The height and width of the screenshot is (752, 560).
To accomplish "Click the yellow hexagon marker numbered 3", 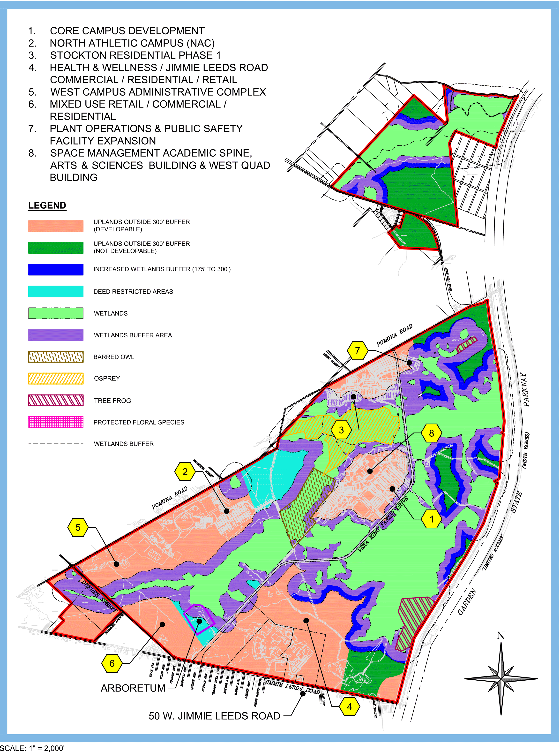I will point(341,430).
